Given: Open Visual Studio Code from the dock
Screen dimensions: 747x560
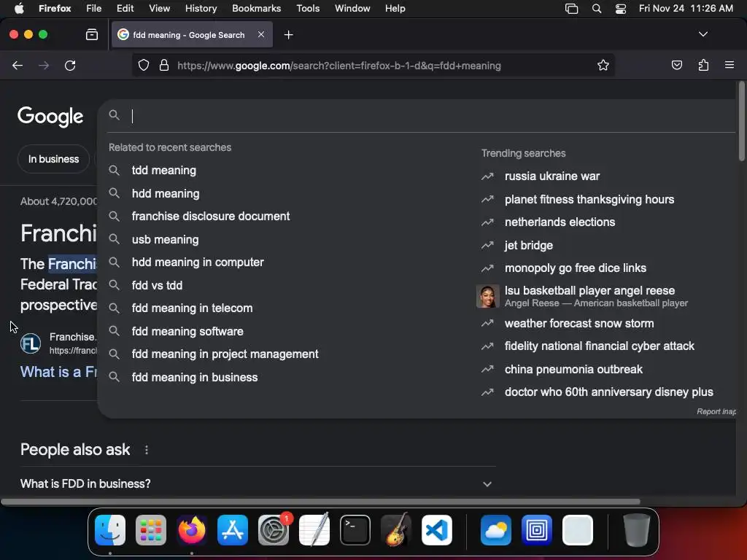Looking at the screenshot, I should (437, 530).
